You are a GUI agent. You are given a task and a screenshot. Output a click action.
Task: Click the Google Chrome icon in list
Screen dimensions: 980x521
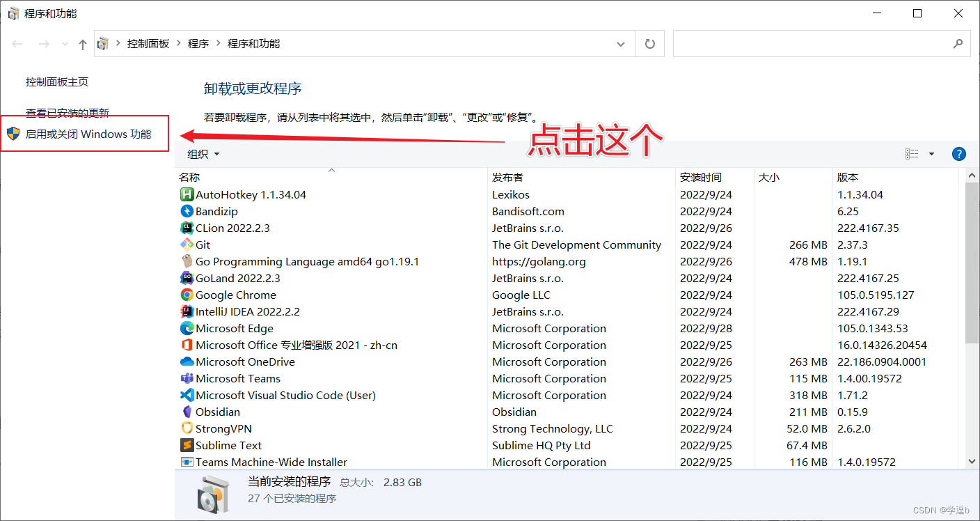[187, 295]
